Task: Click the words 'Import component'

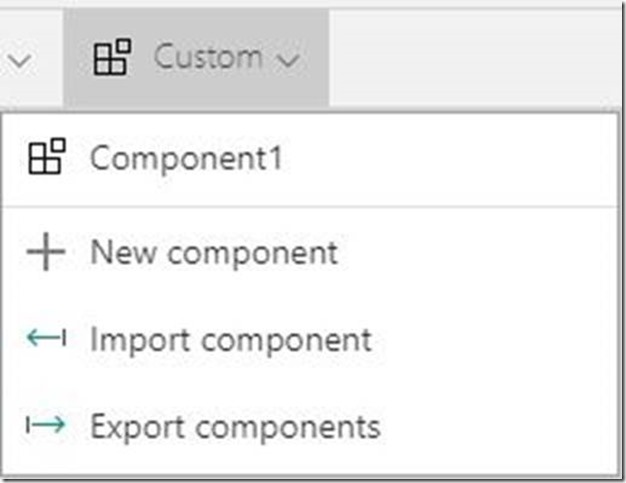Action: 231,340
